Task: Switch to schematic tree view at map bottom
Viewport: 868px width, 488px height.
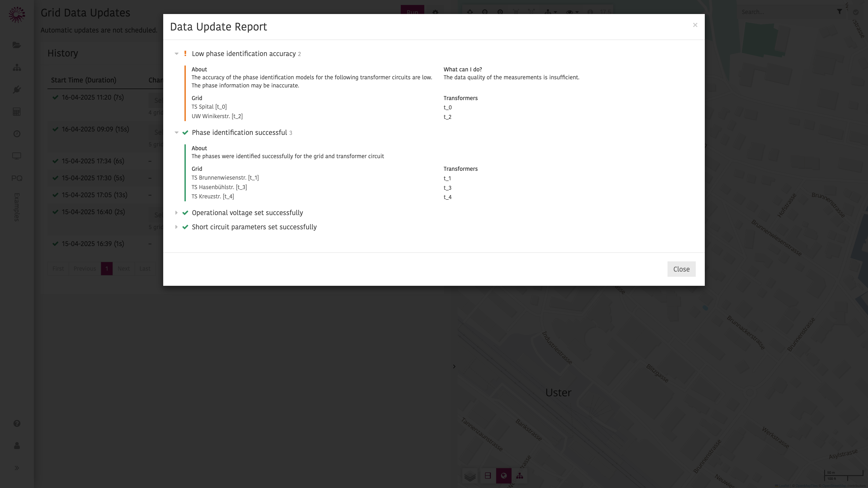Action: point(519,476)
